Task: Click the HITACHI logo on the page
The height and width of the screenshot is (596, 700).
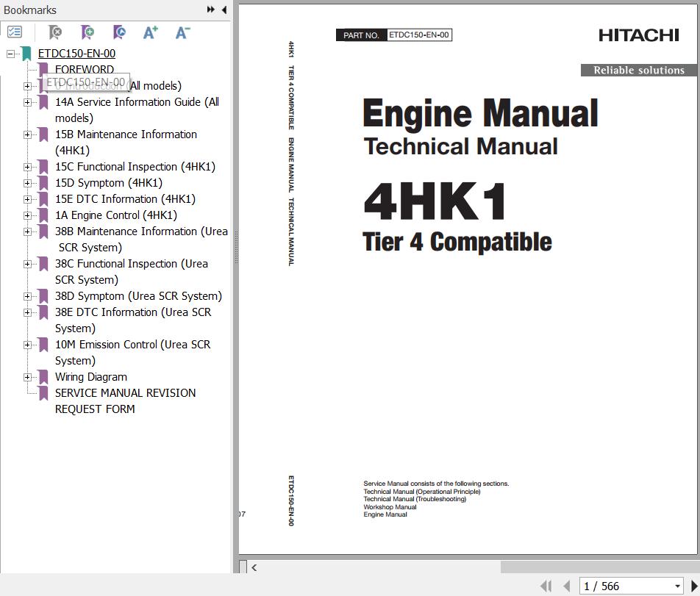Action: (639, 35)
